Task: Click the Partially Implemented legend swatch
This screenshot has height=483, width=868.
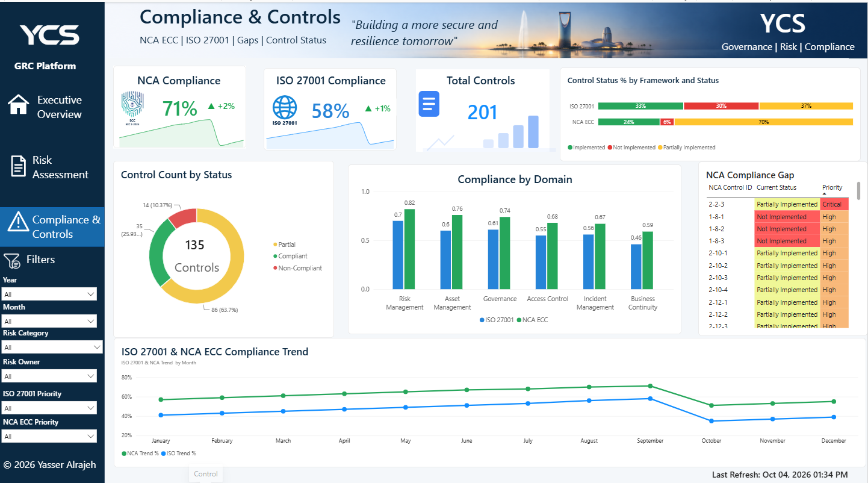Action: click(x=660, y=148)
